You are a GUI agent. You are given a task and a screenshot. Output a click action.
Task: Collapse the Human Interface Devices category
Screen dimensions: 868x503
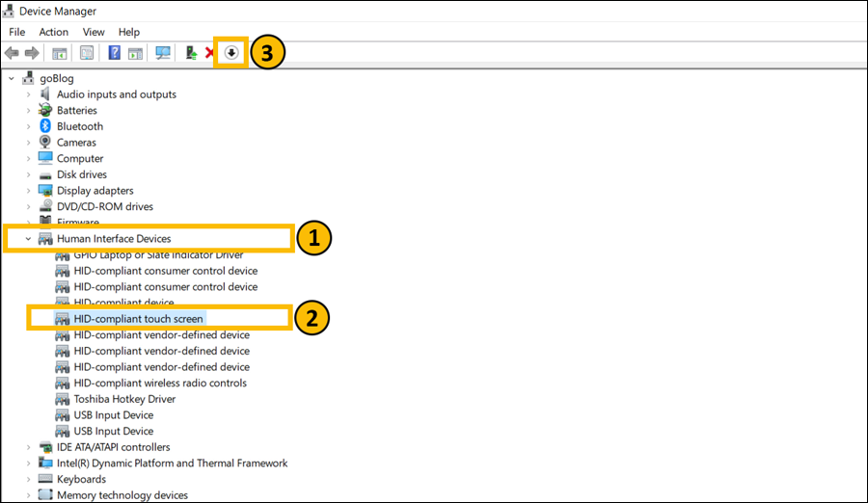click(29, 238)
